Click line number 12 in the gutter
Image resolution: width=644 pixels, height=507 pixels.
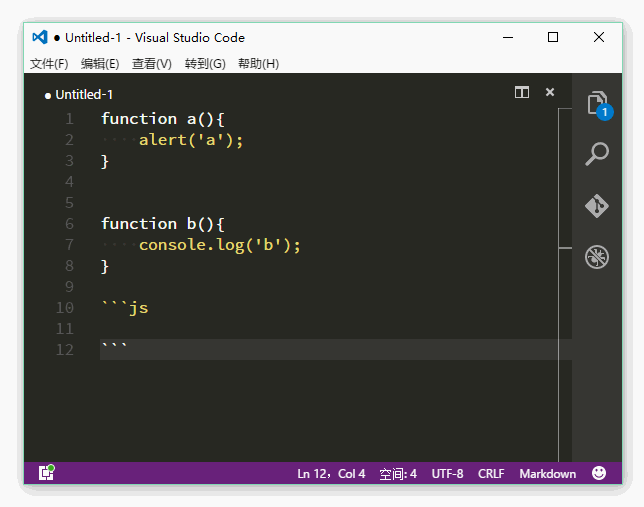[x=65, y=350]
